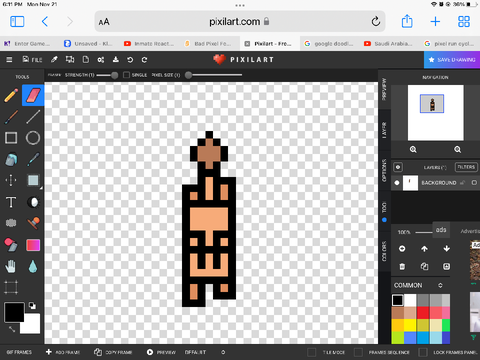Switch to the Layer side tab
The width and height of the screenshot is (480, 360).
click(384, 130)
